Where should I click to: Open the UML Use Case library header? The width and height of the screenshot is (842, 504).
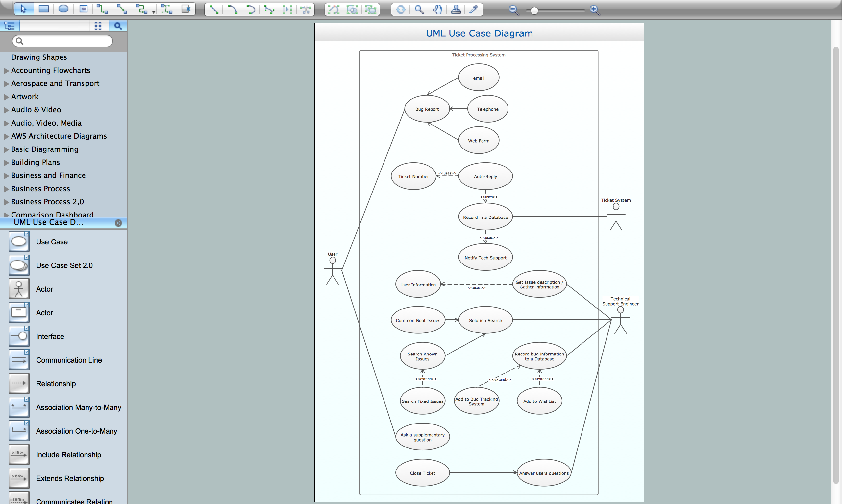tap(48, 222)
